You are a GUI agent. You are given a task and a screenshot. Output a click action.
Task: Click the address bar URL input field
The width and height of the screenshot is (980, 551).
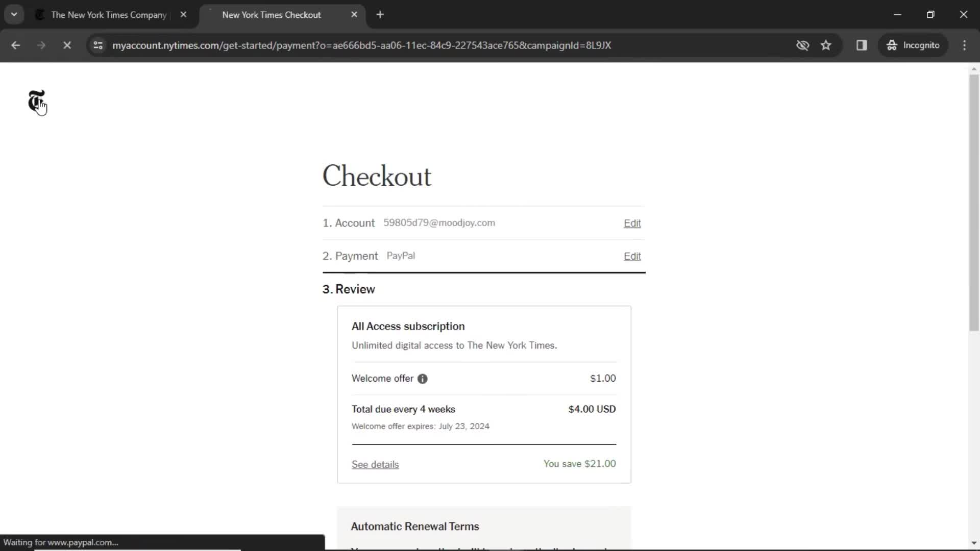coord(361,45)
